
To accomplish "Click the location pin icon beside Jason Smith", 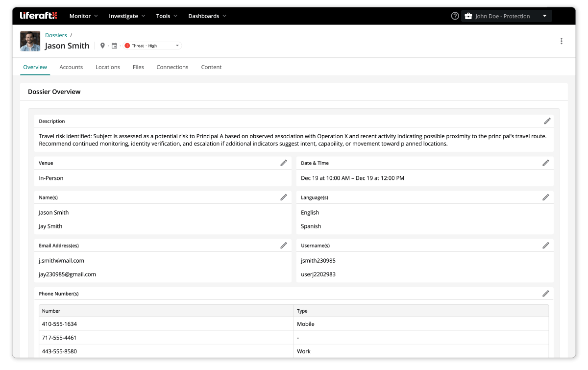I will [102, 46].
